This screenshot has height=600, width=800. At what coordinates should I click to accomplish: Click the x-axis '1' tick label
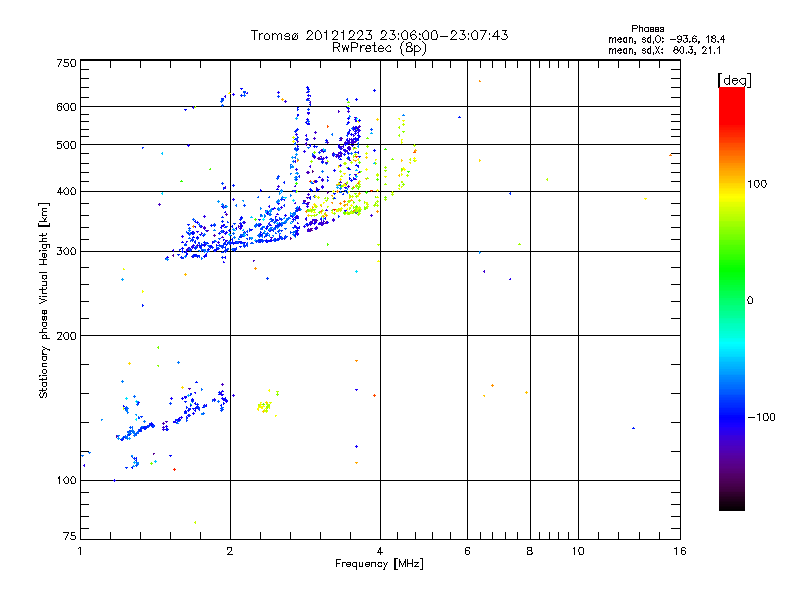click(81, 552)
